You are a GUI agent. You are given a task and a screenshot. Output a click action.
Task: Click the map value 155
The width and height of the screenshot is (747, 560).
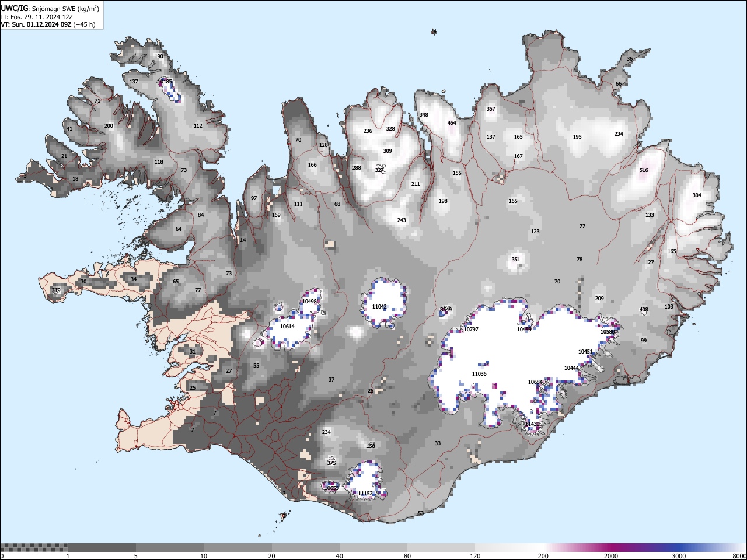[457, 173]
